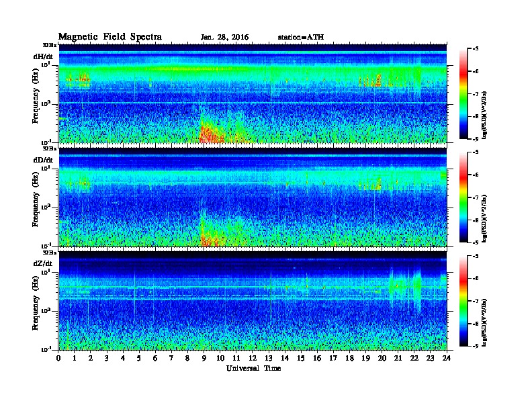Click hour 23 on the time axis

(431, 359)
